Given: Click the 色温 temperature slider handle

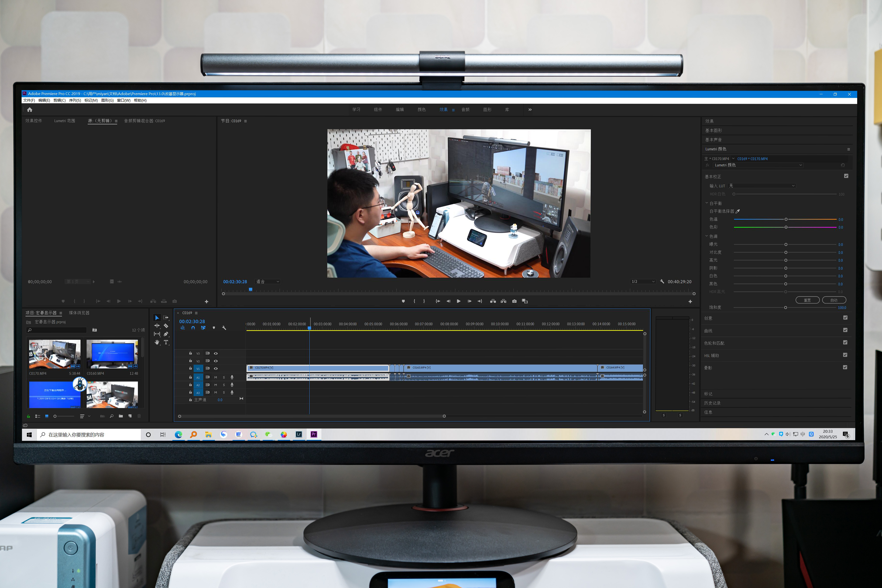Looking at the screenshot, I should pos(786,219).
